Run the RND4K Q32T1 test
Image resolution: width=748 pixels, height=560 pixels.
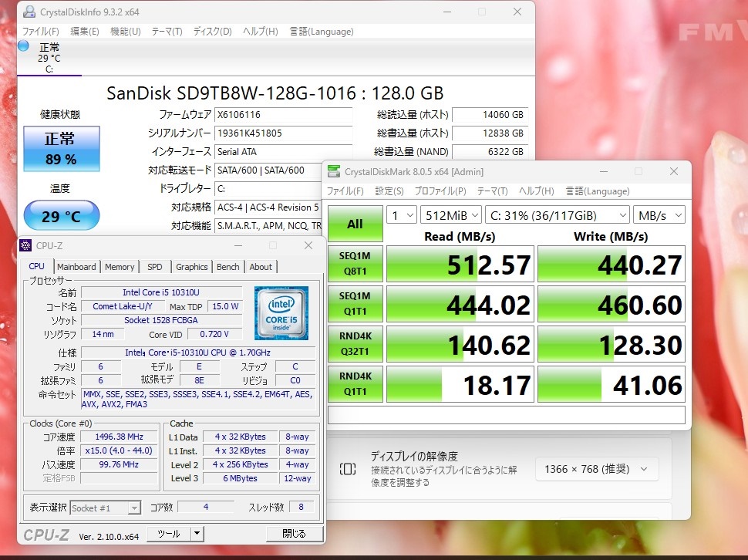(x=355, y=343)
